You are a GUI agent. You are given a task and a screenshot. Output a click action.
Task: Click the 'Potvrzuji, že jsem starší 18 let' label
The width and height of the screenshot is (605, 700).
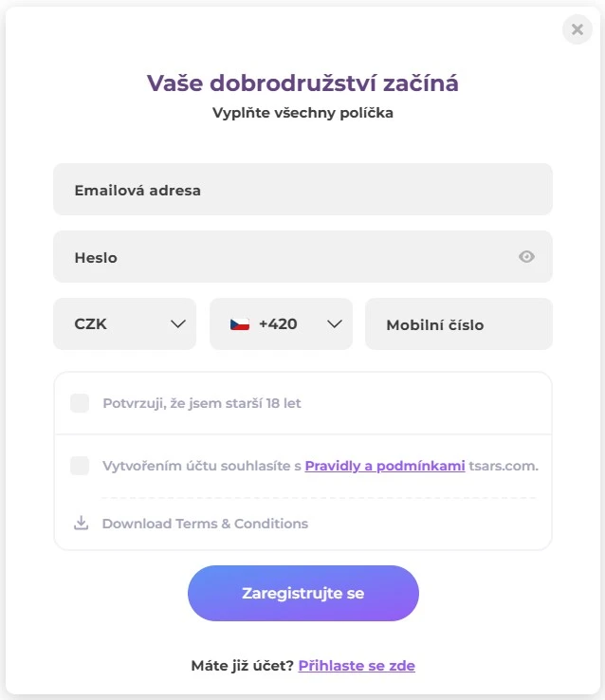(202, 403)
